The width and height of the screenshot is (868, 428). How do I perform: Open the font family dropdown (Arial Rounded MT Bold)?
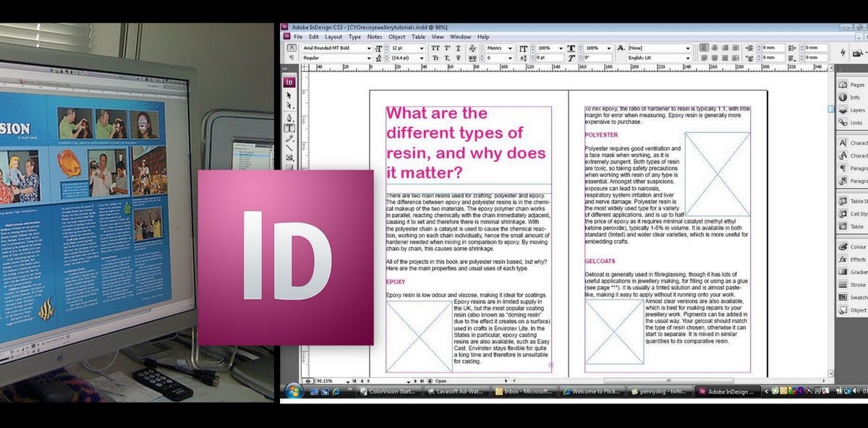point(368,48)
